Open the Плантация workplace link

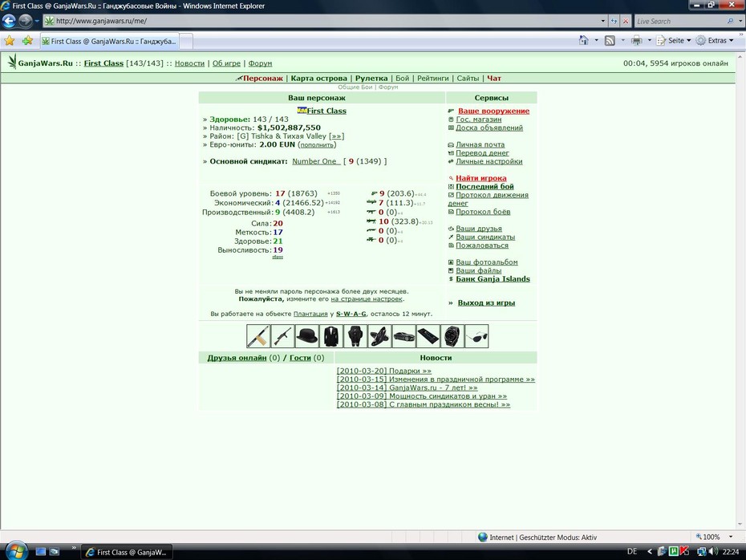pyautogui.click(x=310, y=314)
